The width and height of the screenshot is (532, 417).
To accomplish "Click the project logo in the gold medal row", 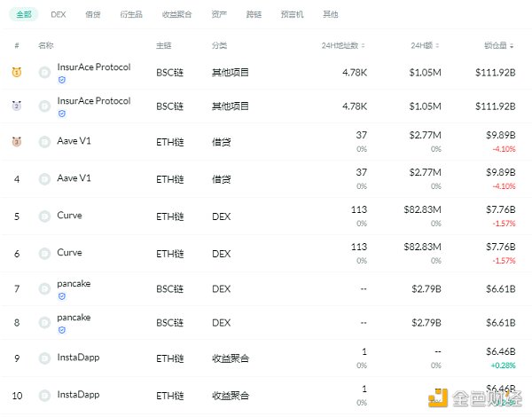I will [44, 73].
